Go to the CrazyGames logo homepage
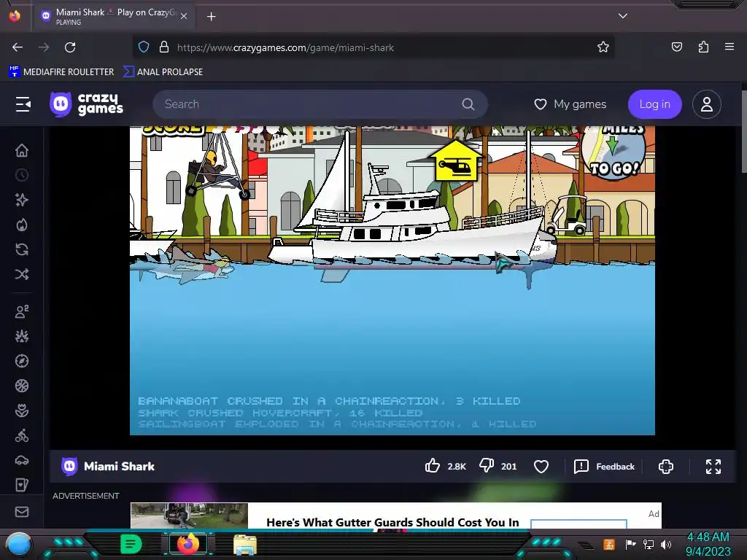The width and height of the screenshot is (747, 560). (x=87, y=104)
